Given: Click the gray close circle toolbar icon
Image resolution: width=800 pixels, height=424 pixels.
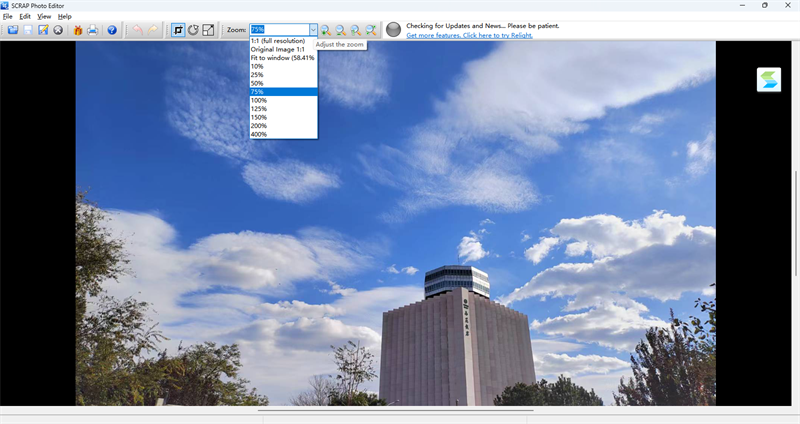Looking at the screenshot, I should coord(58,30).
